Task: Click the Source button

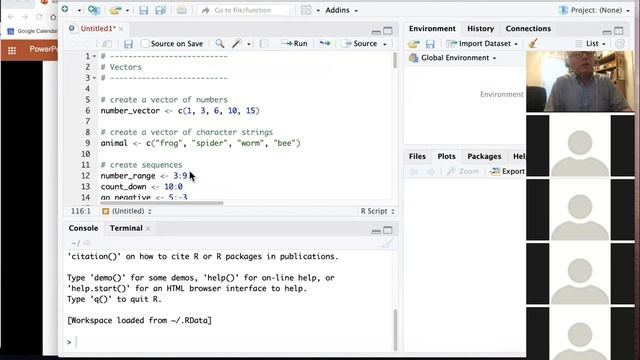Action: tap(360, 44)
